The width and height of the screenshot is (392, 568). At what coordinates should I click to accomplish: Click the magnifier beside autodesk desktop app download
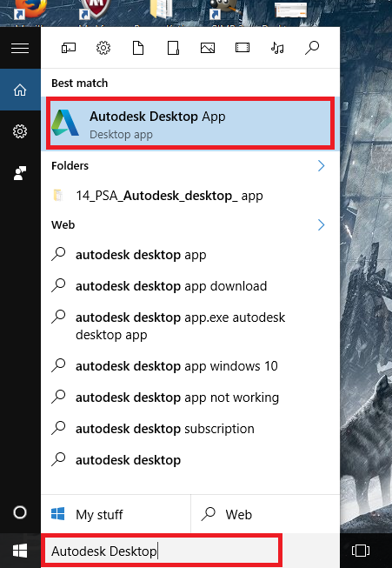point(58,285)
